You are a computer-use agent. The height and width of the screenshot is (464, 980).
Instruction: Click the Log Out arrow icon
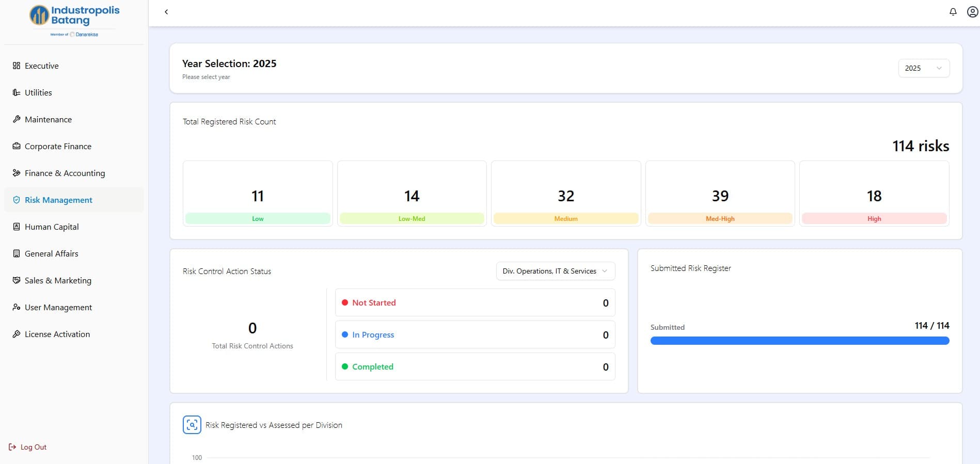(12, 447)
